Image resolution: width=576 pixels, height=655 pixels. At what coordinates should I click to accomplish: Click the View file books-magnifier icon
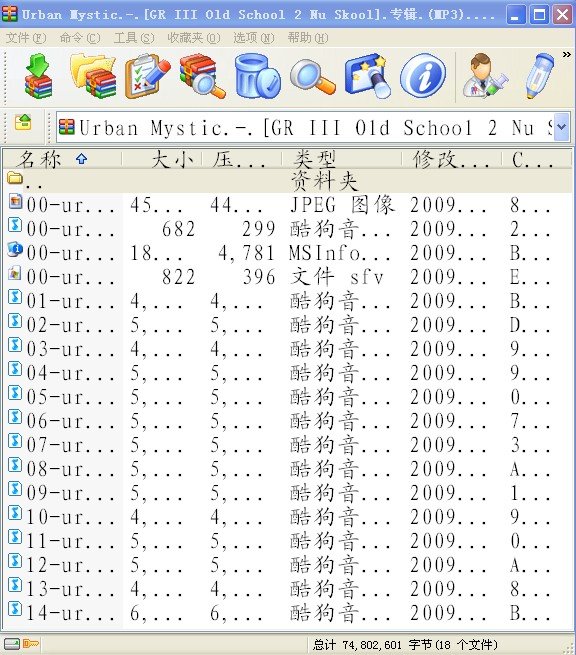tap(202, 76)
